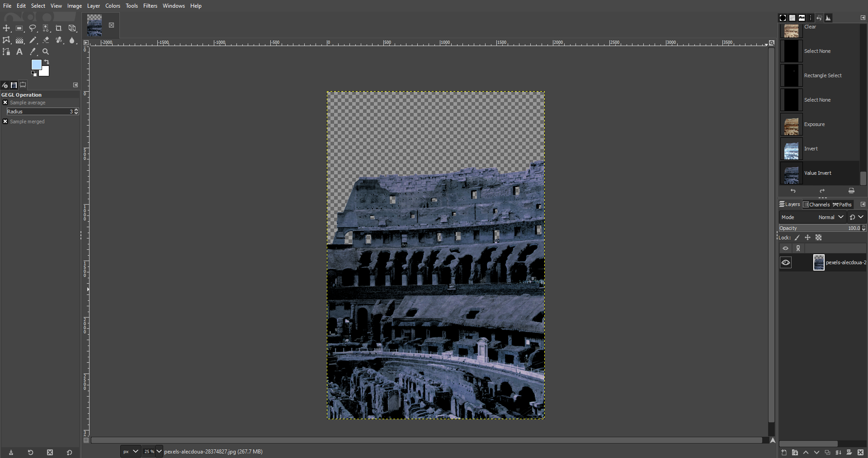The image size is (868, 458).
Task: Open the foreground light blue color swatch
Action: point(36,64)
